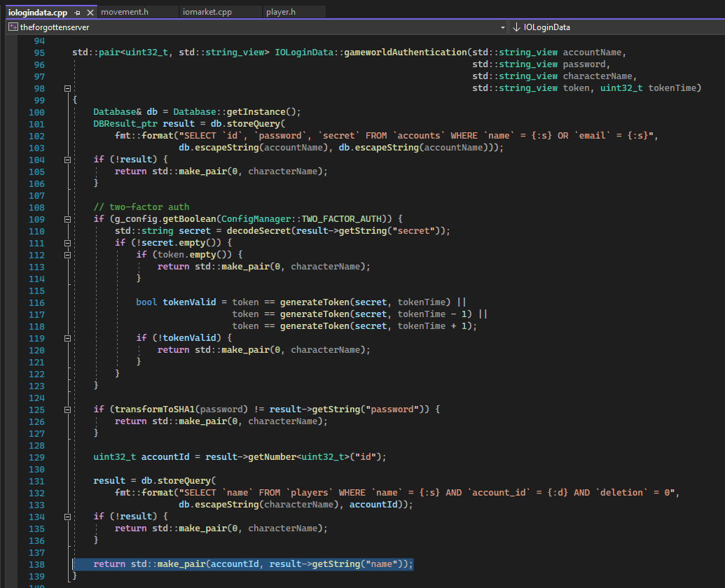This screenshot has width=725, height=588.
Task: Click TWO_FACTOR_AUTH constant on line 109
Action: [x=342, y=219]
